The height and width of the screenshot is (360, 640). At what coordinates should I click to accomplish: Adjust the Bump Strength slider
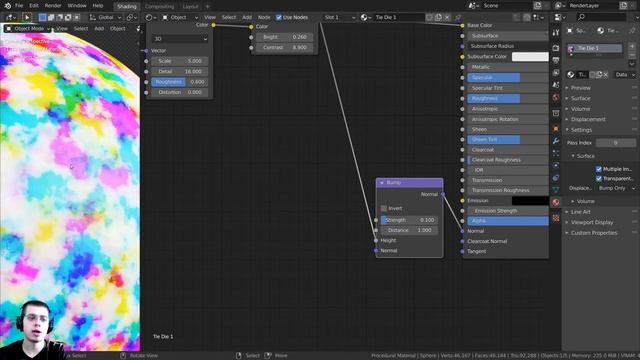[x=409, y=220]
